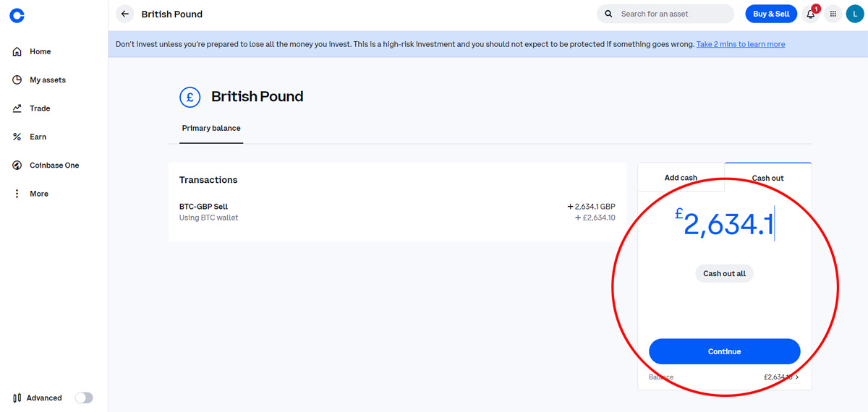The width and height of the screenshot is (868, 412).
Task: Open the Earn percent icon
Action: (17, 137)
